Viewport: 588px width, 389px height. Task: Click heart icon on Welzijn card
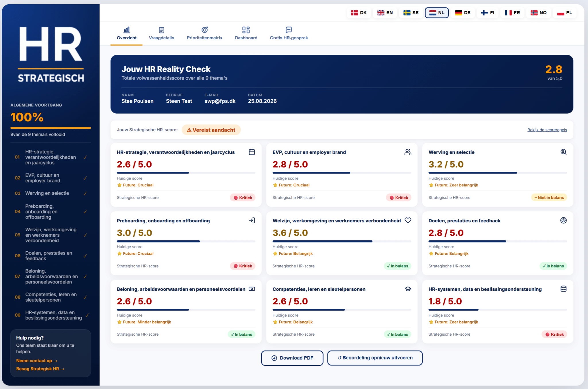(408, 220)
